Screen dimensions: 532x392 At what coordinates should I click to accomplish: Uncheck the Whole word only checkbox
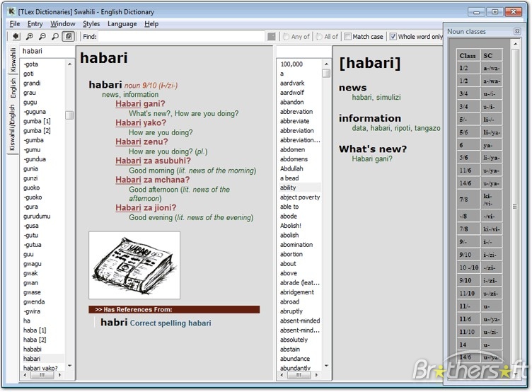pos(393,37)
